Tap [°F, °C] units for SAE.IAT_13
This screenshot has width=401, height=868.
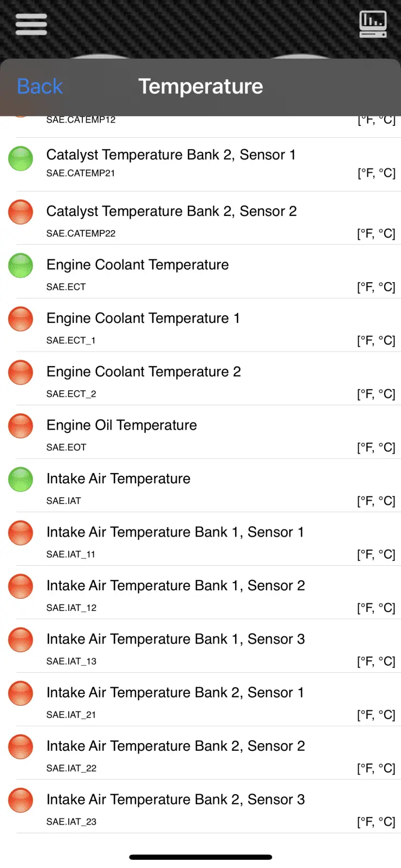(376, 661)
